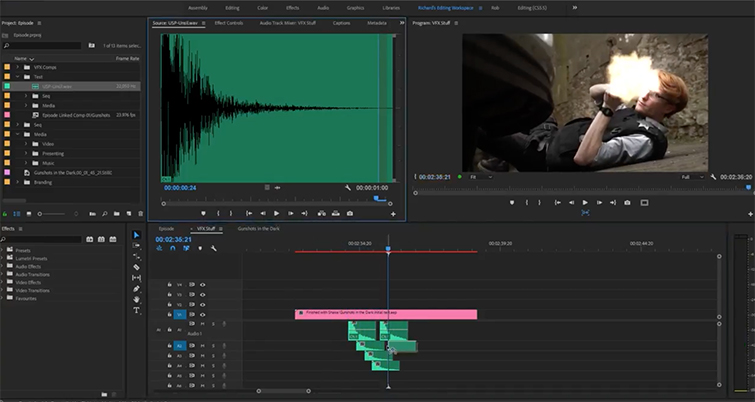Select the Hand tool
This screenshot has height=402, width=755.
tap(137, 300)
